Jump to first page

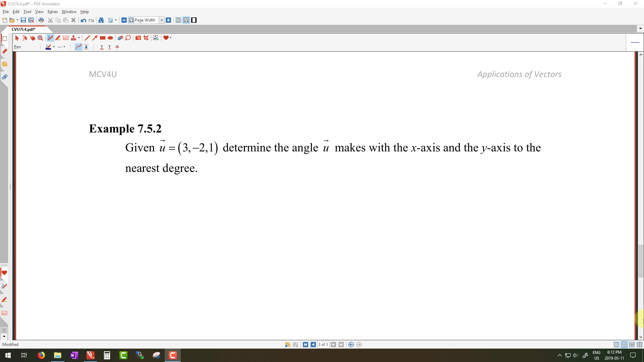305,345
